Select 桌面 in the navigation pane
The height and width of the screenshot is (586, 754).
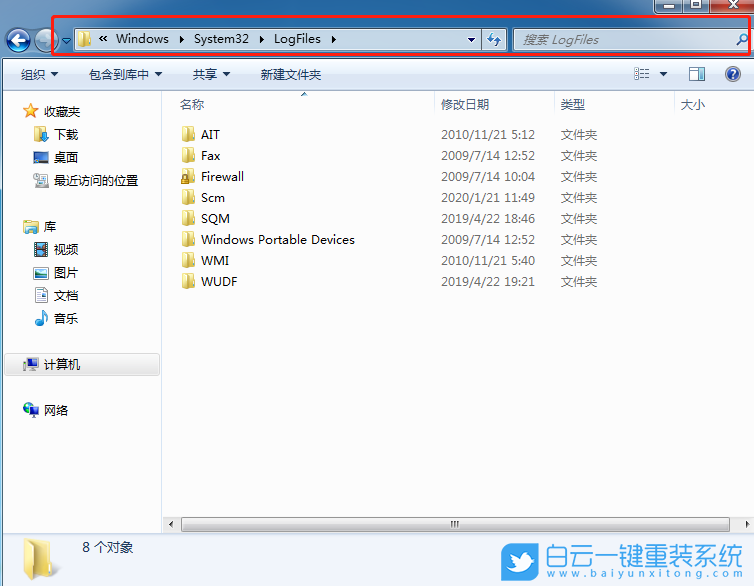click(66, 157)
